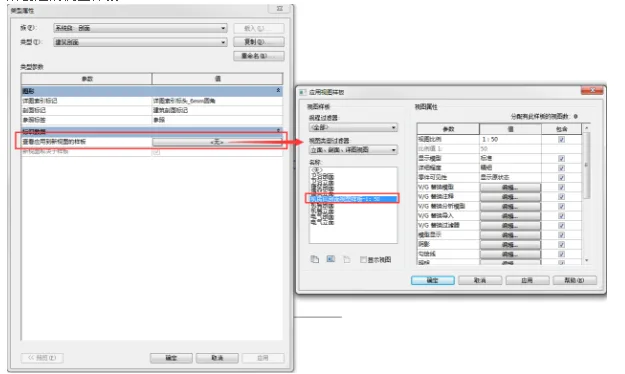This screenshot has height=374, width=625.
Task: Toggle include checkbox for 显示模型 row
Action: pos(562,159)
